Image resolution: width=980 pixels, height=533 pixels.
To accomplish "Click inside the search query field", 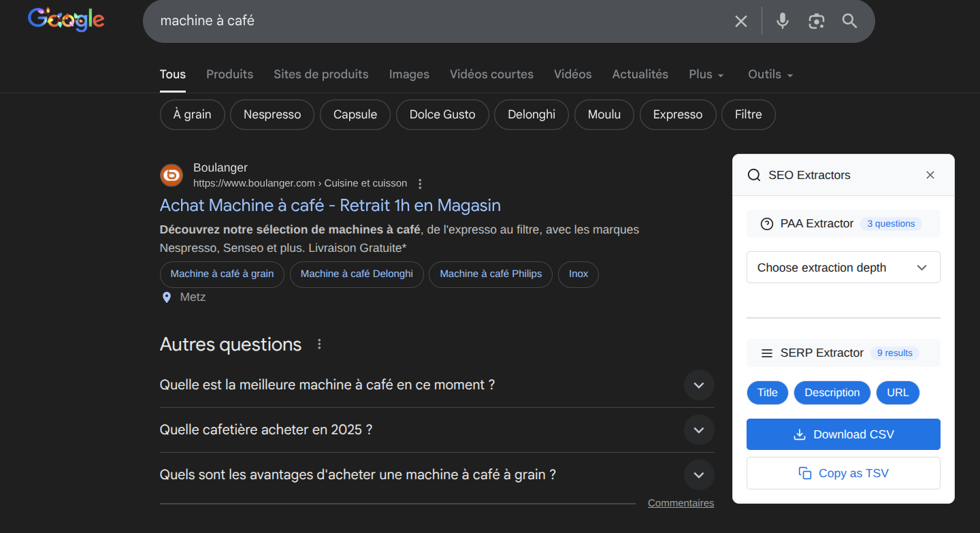I will click(x=436, y=21).
